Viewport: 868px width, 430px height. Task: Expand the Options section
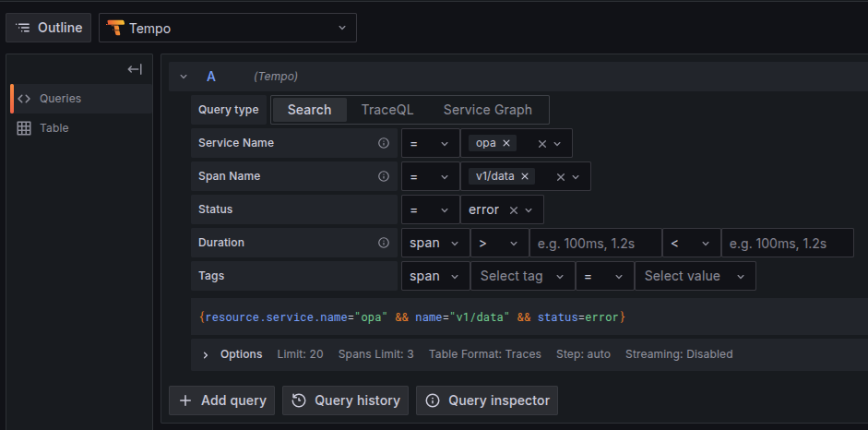(x=206, y=354)
